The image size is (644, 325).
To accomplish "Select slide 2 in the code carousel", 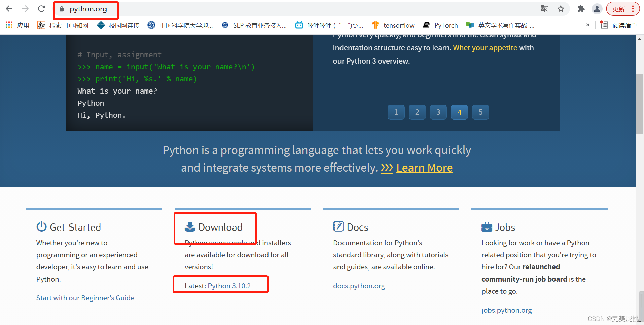I will (417, 112).
